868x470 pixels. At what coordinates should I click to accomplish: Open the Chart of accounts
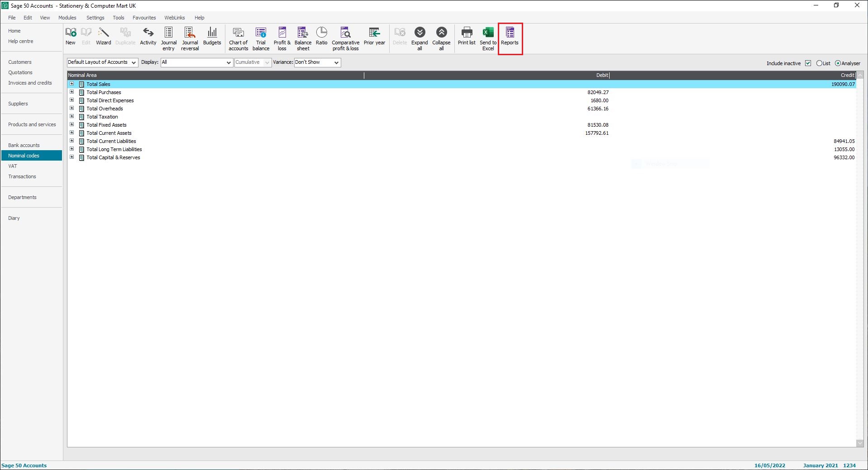pos(238,38)
